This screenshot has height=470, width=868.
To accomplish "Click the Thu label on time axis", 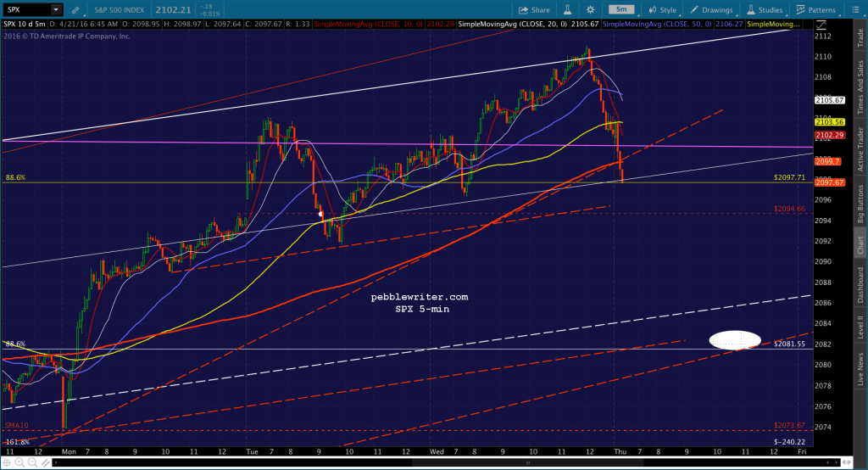I will (620, 451).
